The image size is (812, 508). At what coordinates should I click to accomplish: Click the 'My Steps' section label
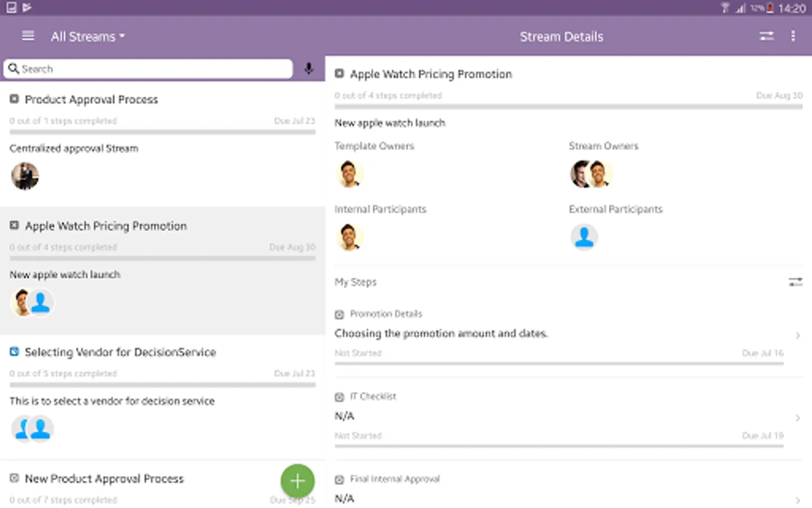pos(356,282)
